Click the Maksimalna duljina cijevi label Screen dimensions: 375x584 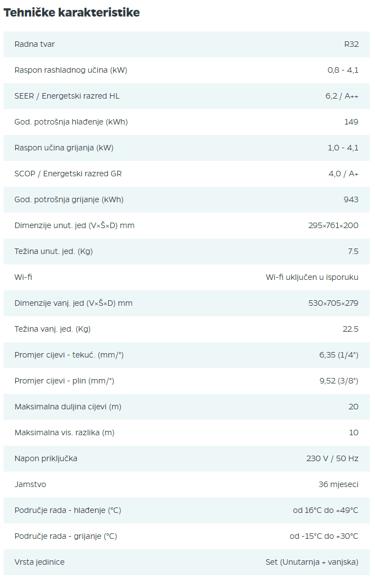click(x=68, y=406)
